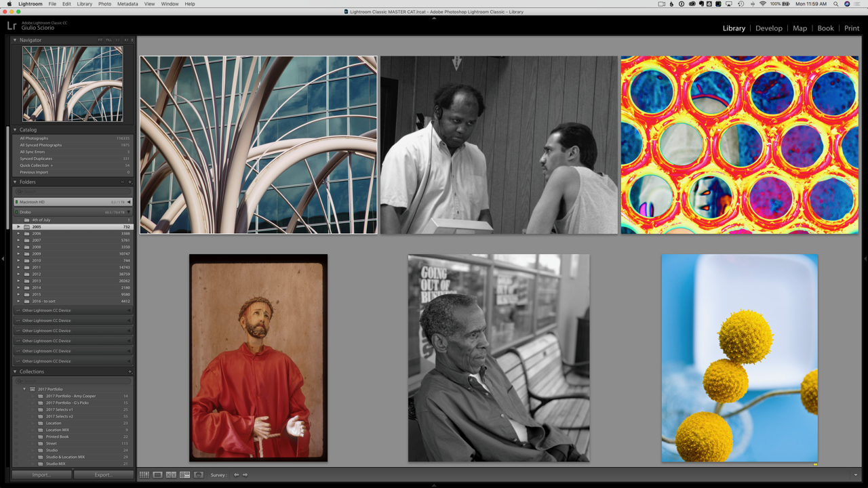Viewport: 868px width, 488px height.
Task: Open Spotlight search in menu bar
Action: tap(835, 4)
